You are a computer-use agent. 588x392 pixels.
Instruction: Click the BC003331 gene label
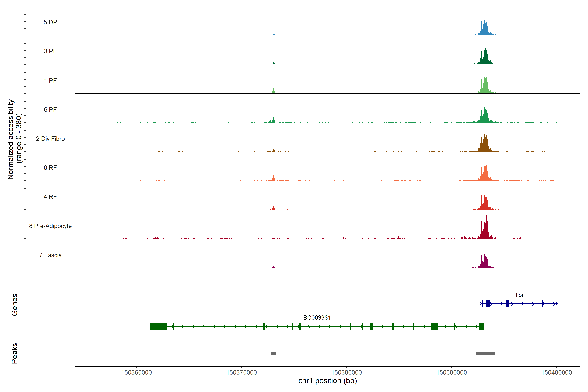click(x=317, y=318)
